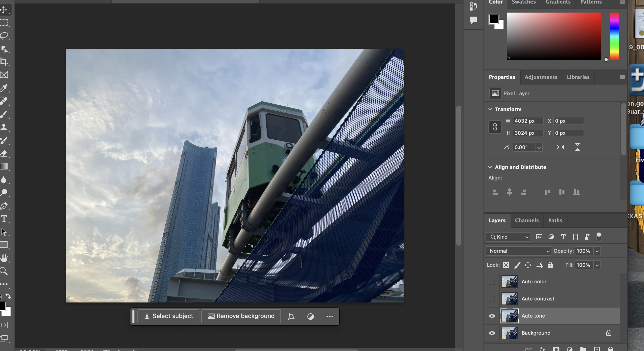This screenshot has width=644, height=351.
Task: Select the Eyedropper tool
Action: click(x=4, y=88)
